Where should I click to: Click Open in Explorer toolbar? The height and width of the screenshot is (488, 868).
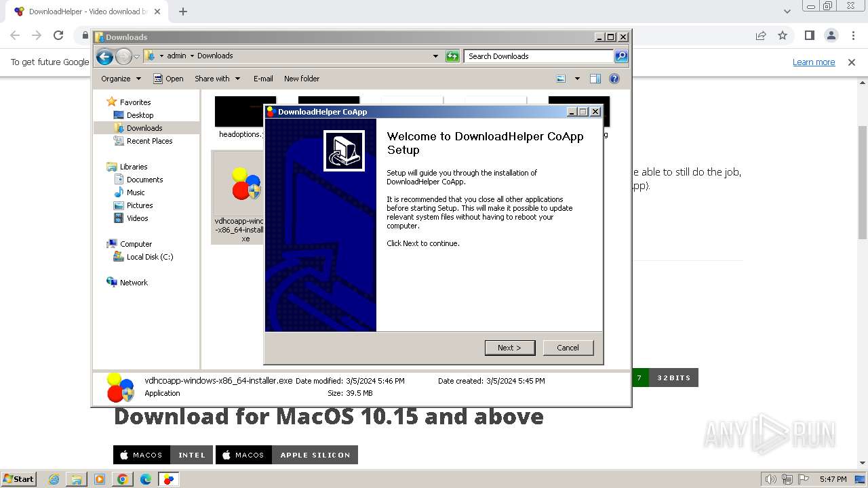168,79
